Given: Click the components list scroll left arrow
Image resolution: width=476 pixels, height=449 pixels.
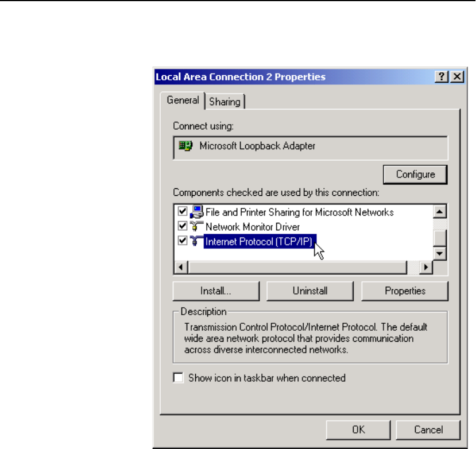Looking at the screenshot, I should [x=181, y=268].
